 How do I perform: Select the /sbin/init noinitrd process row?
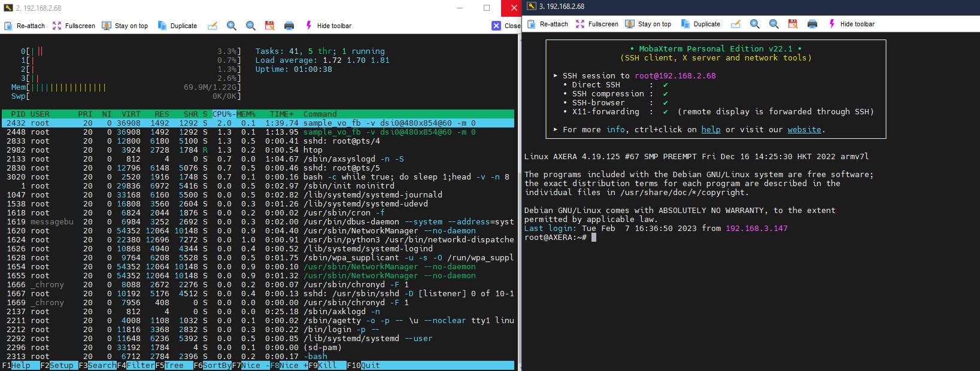pos(258,185)
